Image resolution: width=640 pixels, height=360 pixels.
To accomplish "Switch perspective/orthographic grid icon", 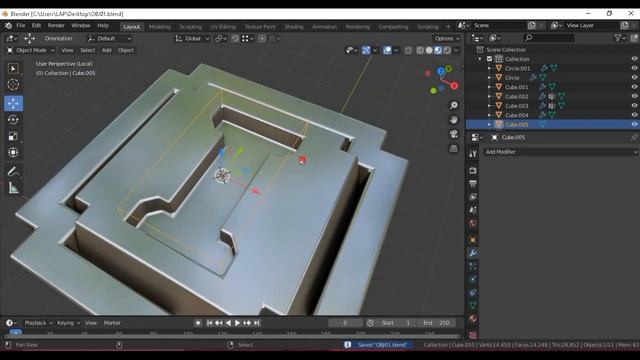I will click(453, 148).
